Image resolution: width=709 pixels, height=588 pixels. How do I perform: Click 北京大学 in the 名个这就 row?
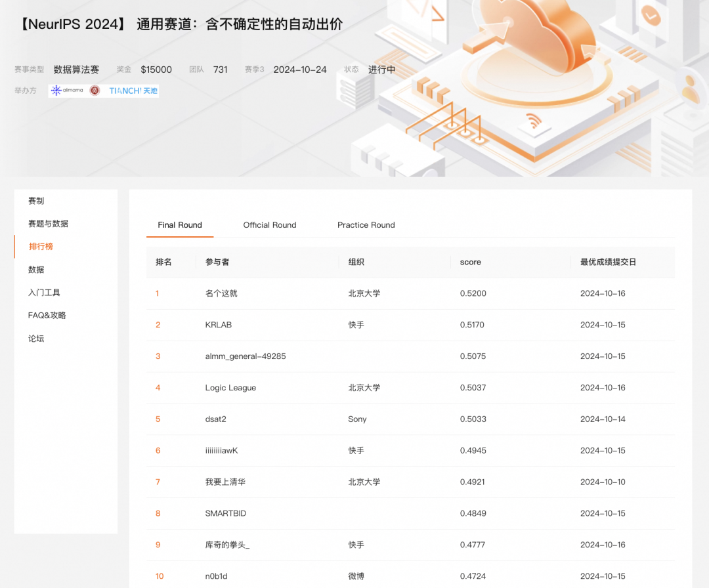[364, 293]
